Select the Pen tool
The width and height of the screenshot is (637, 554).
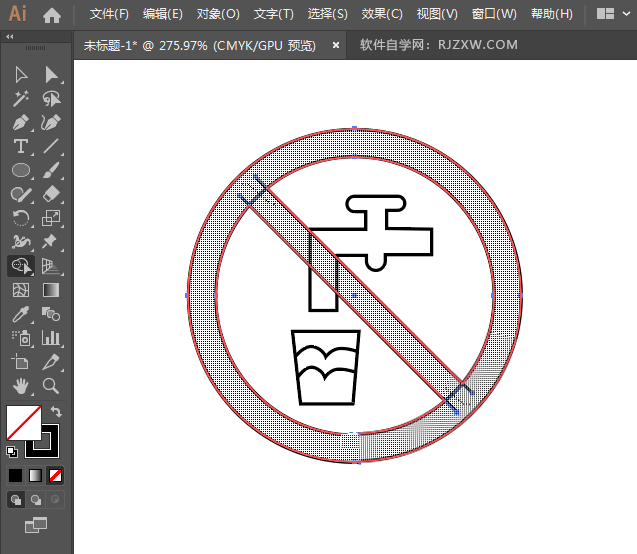tap(20, 122)
